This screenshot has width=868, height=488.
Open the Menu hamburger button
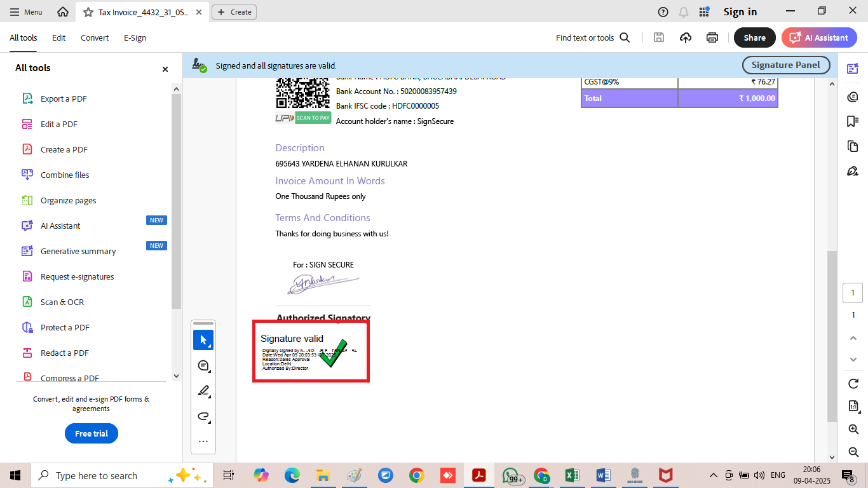(26, 11)
